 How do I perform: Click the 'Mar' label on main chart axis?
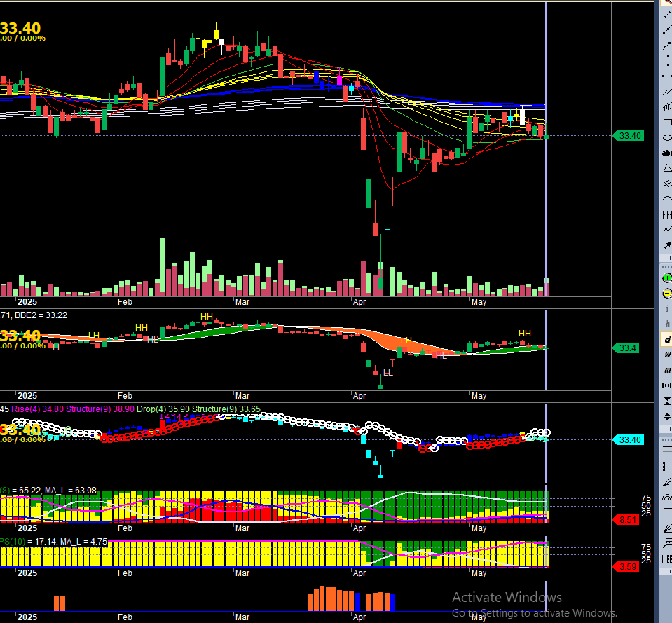click(x=242, y=301)
